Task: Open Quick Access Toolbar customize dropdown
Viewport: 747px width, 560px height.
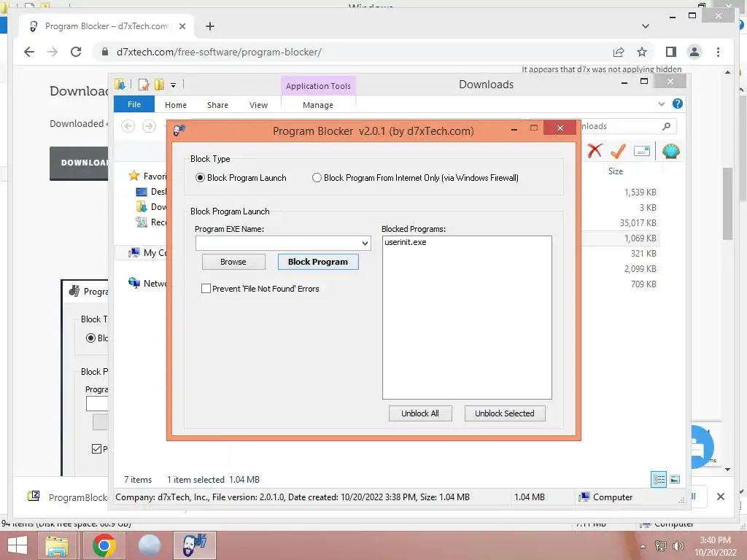Action: click(x=174, y=85)
